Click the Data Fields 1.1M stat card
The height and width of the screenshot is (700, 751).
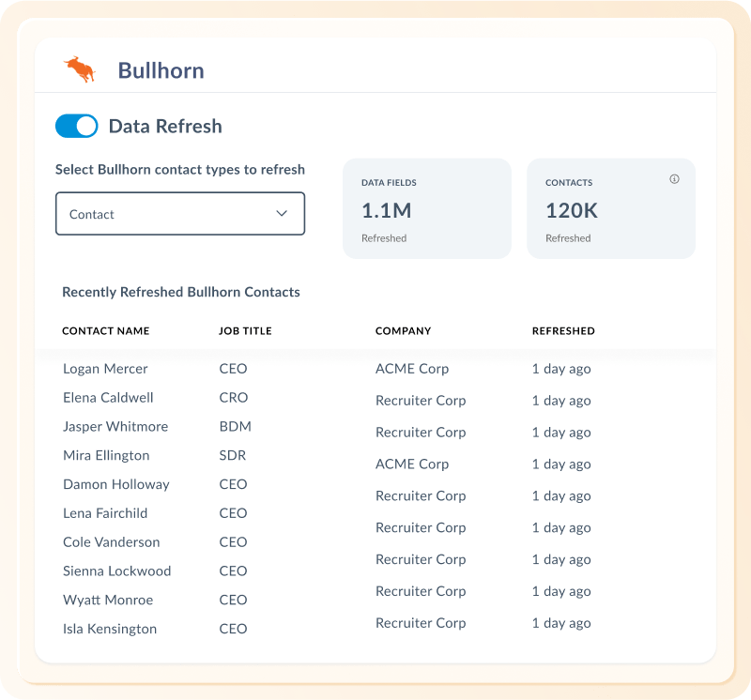pos(427,208)
